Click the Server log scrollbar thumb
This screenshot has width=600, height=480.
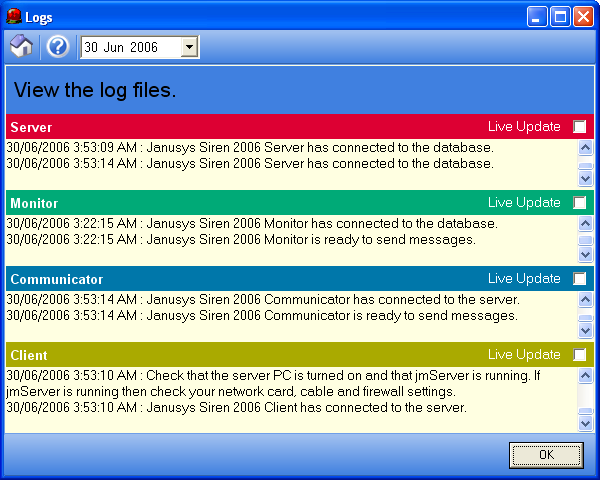(585, 166)
